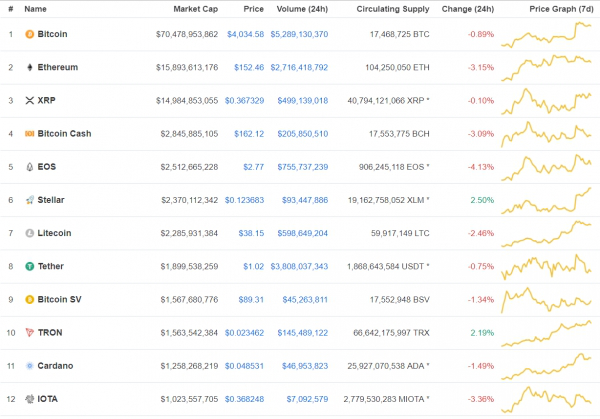Image resolution: width=600 pixels, height=419 pixels.
Task: Sort by the # rank column header
Action: [11, 9]
